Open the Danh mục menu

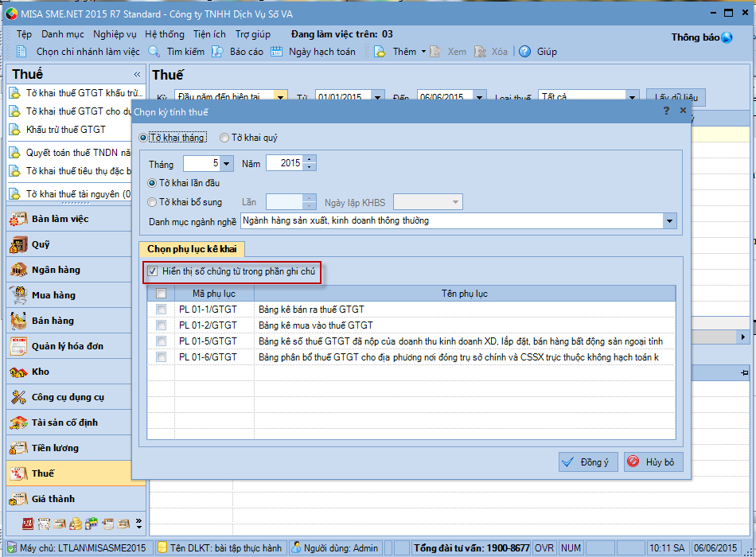point(63,34)
